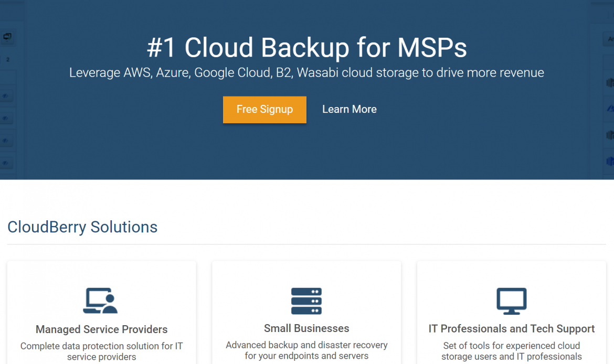
Task: Click the 'Leverage AWS, Azure, Google Cloud' subheading
Action: tap(306, 72)
